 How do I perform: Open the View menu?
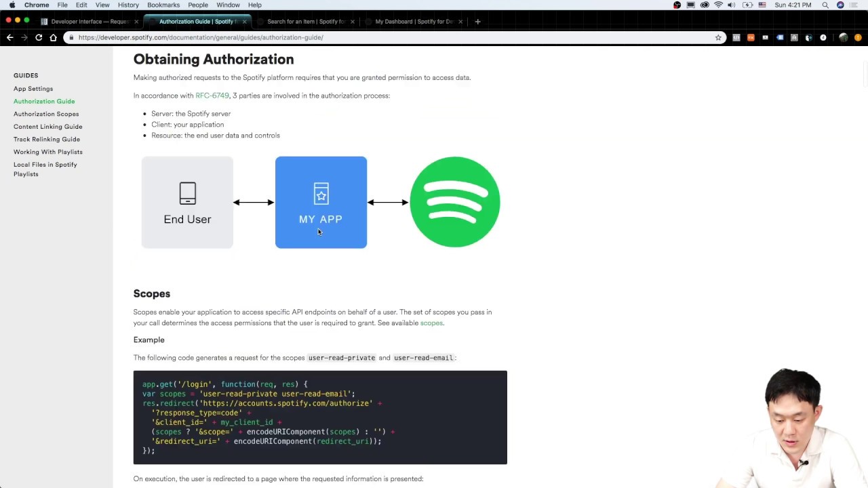(102, 5)
